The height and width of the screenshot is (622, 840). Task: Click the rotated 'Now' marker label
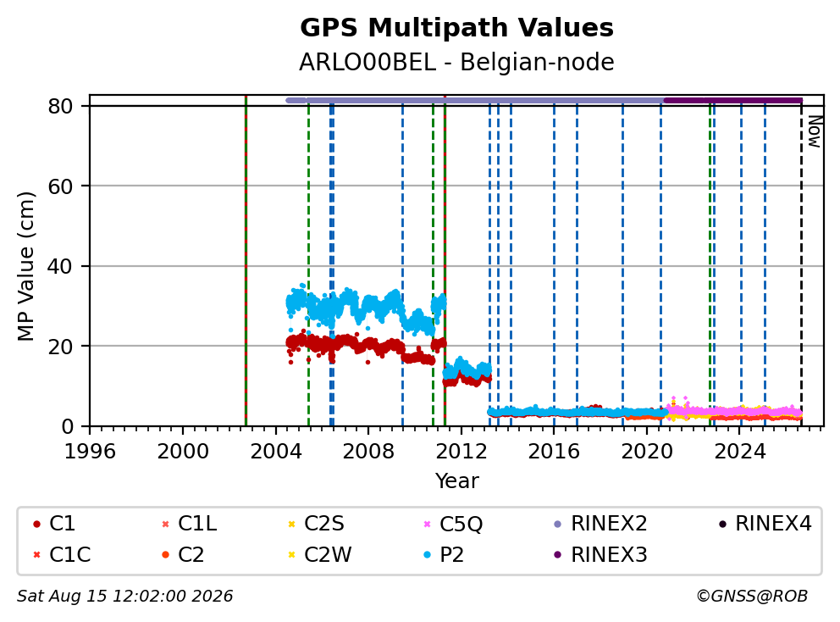coord(815,131)
